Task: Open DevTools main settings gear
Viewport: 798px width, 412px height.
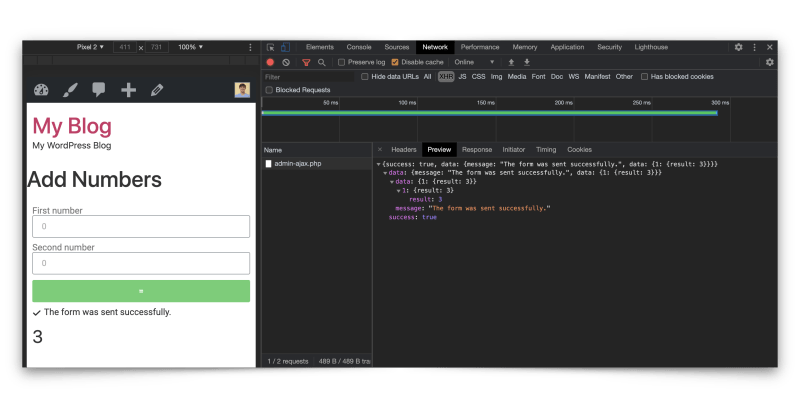Action: point(738,47)
